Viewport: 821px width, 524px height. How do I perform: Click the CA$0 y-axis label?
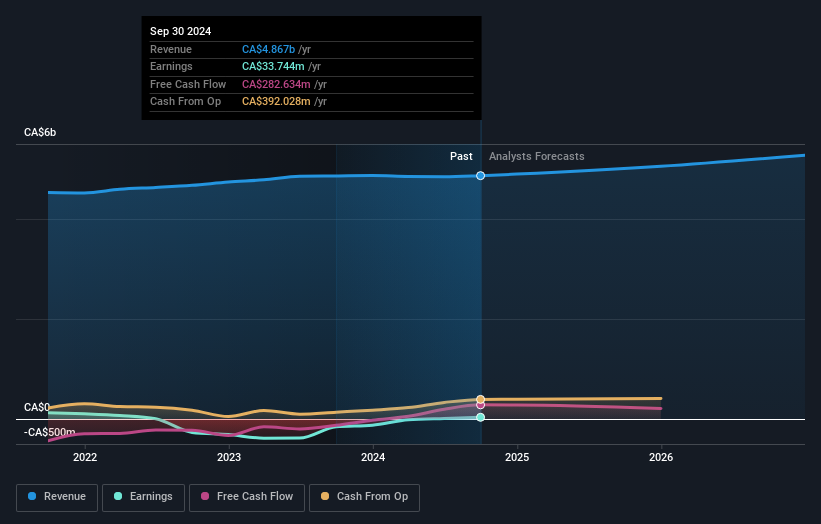pyautogui.click(x=37, y=407)
